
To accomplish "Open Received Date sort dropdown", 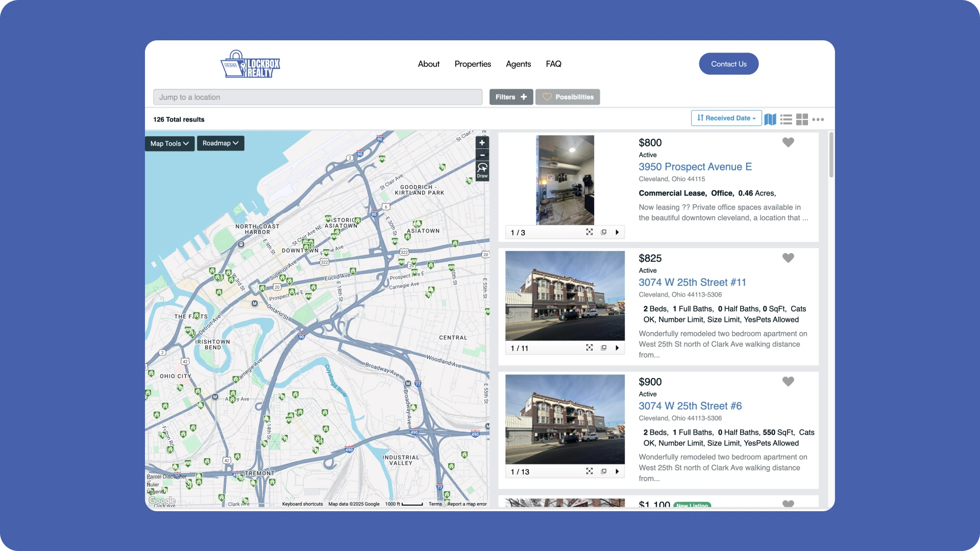I will (x=726, y=118).
